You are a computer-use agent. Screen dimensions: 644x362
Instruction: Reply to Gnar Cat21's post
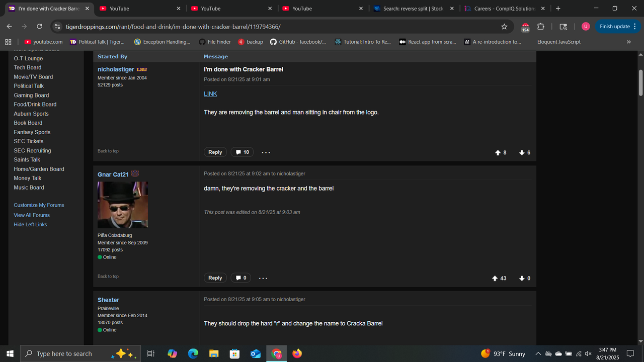pyautogui.click(x=215, y=278)
